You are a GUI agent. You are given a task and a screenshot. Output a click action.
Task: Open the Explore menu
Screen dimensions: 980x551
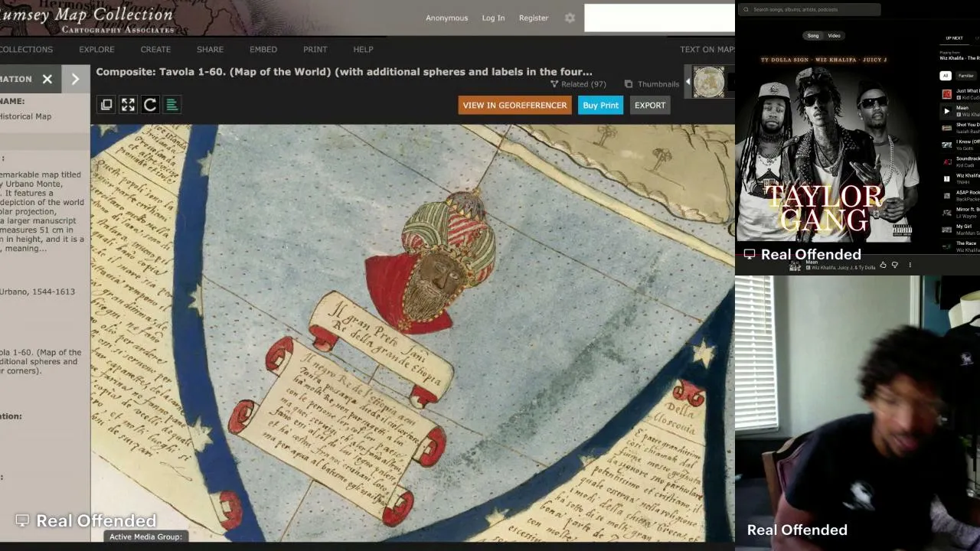[x=96, y=50]
